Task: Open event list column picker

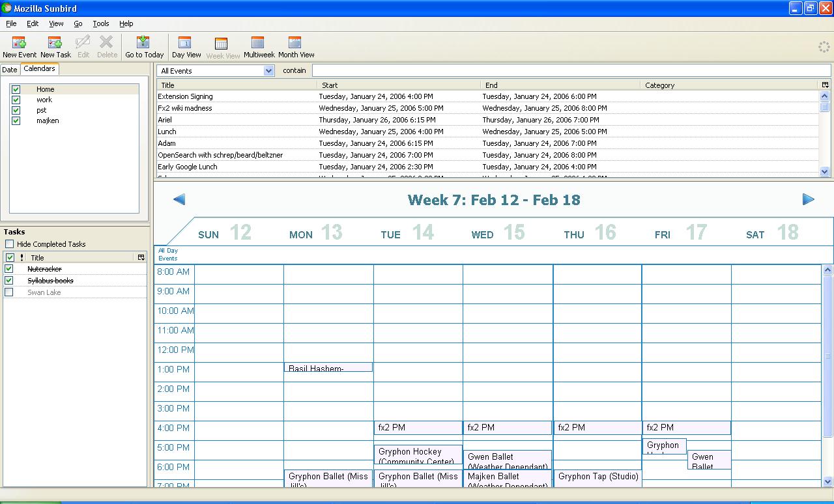Action: 825,85
